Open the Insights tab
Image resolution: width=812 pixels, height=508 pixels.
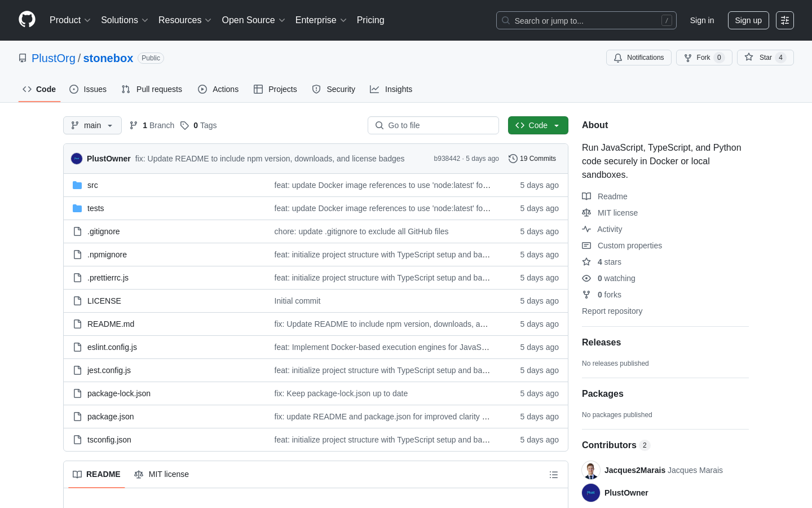click(x=391, y=89)
